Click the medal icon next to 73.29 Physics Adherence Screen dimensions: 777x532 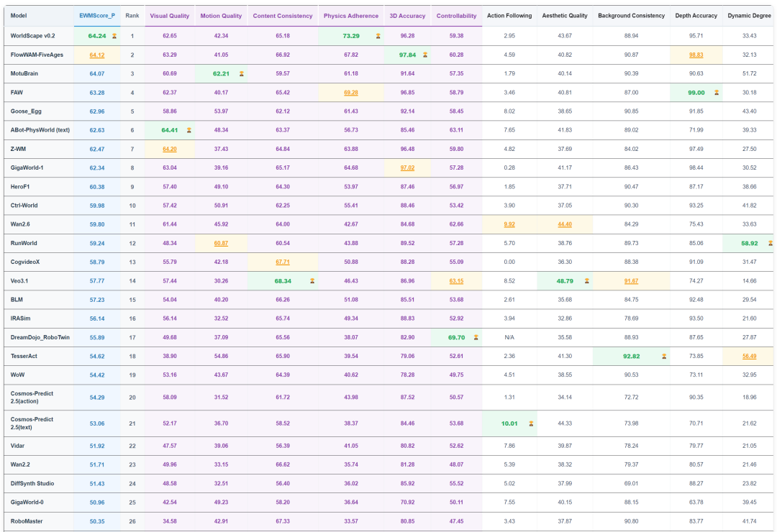(378, 36)
